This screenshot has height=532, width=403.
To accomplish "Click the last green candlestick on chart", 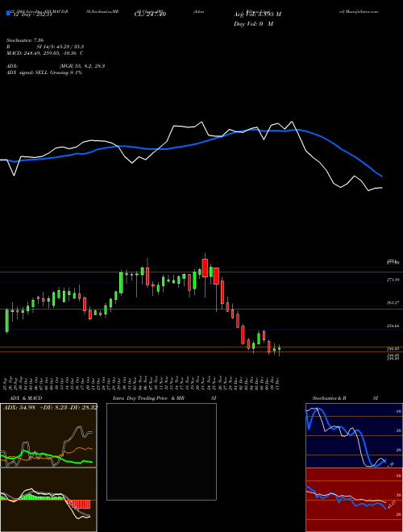I will tap(279, 349).
